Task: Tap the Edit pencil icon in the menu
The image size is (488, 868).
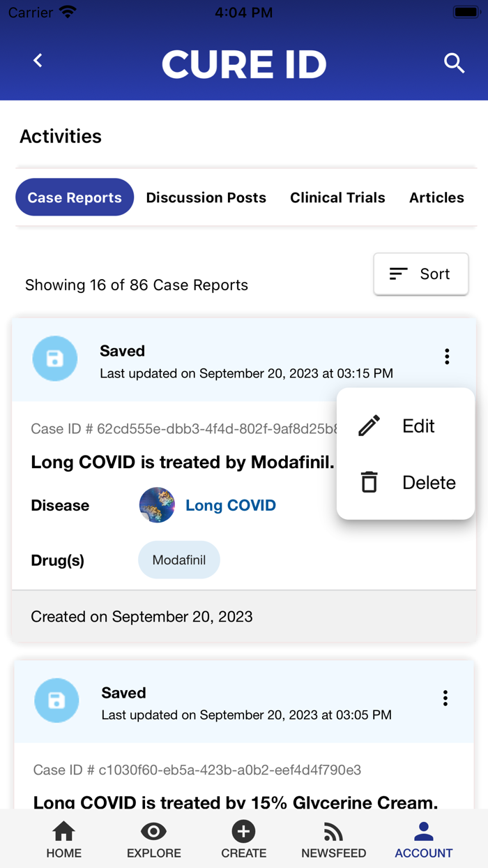Action: (x=369, y=425)
